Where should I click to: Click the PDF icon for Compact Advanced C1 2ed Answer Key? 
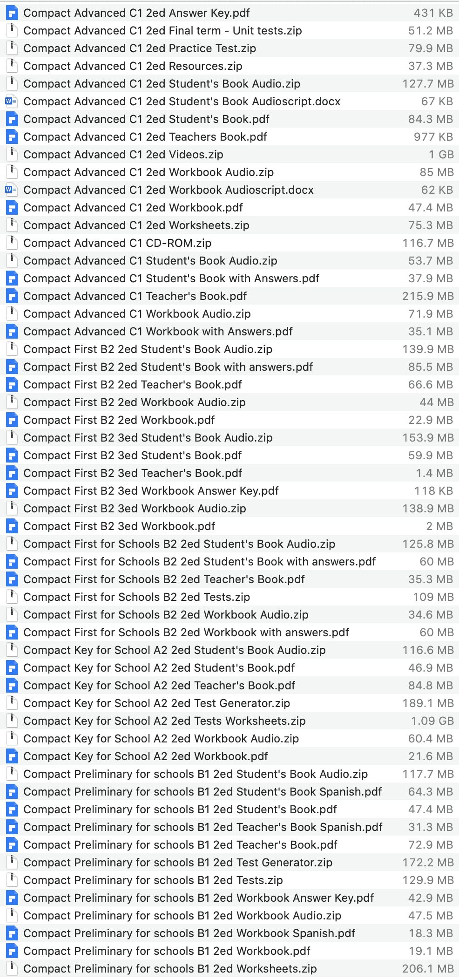point(12,13)
